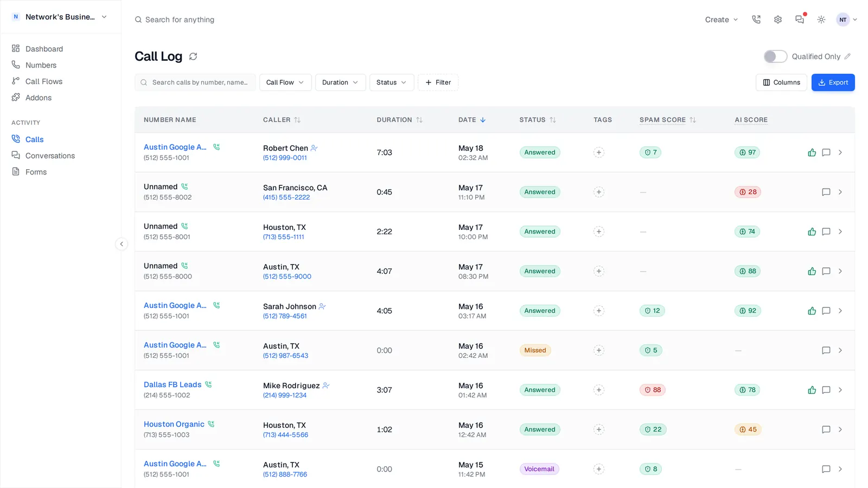The image size is (868, 488).
Task: Click the Export button
Action: tap(833, 82)
